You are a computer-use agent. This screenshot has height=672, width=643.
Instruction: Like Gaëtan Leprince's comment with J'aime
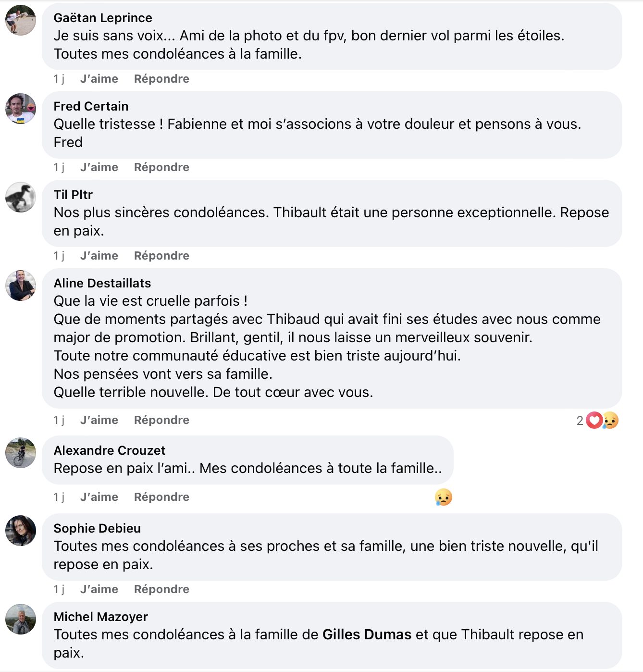point(99,79)
